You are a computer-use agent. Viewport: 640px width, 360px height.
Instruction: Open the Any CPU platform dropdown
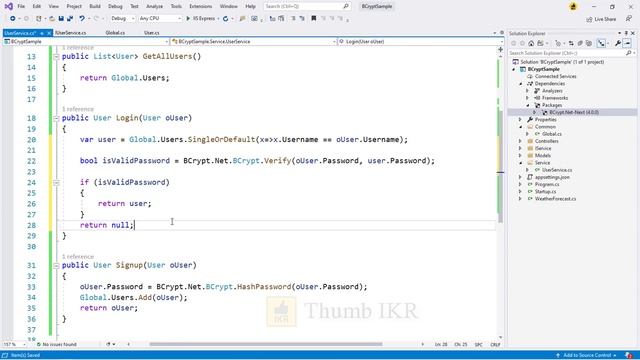pyautogui.click(x=160, y=18)
